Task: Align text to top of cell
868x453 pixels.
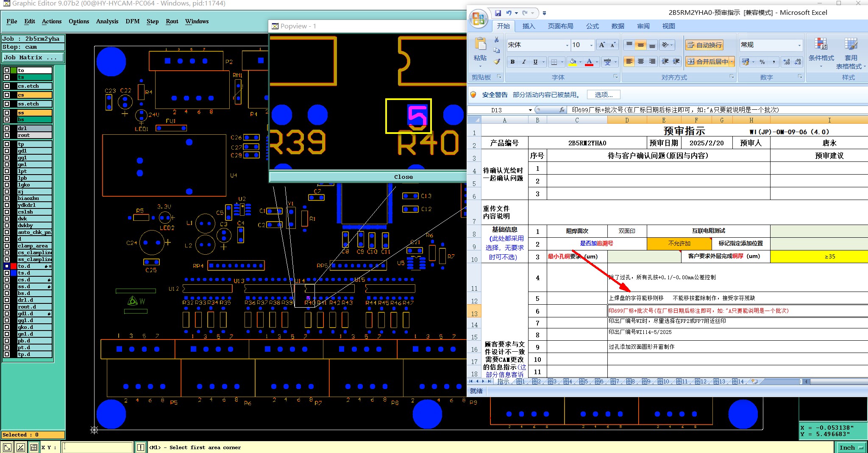Action: [629, 45]
